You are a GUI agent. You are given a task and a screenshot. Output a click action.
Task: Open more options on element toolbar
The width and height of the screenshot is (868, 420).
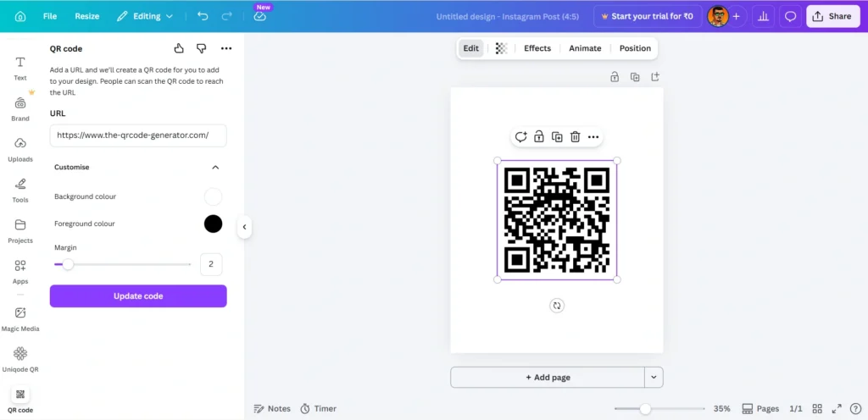tap(593, 137)
